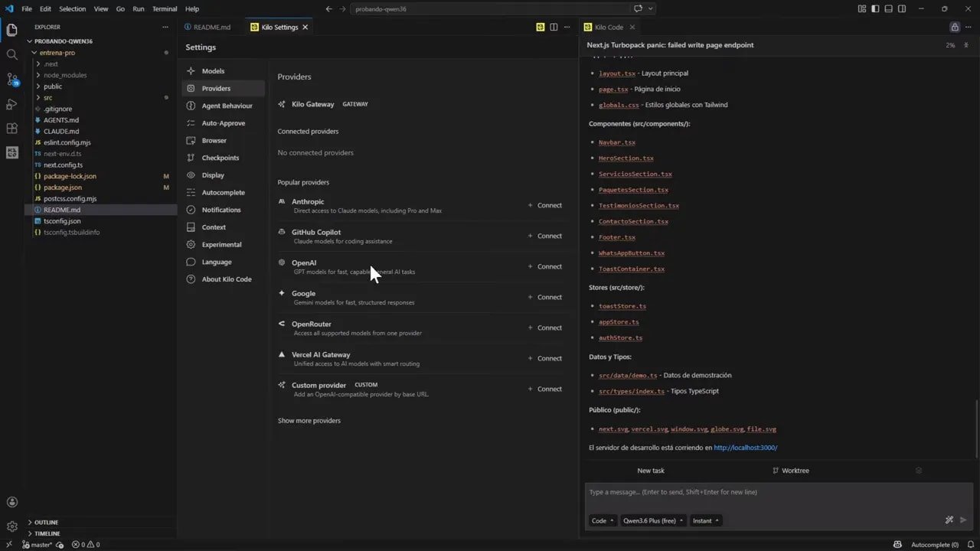Open the File menu
The image size is (980, 551).
[27, 9]
